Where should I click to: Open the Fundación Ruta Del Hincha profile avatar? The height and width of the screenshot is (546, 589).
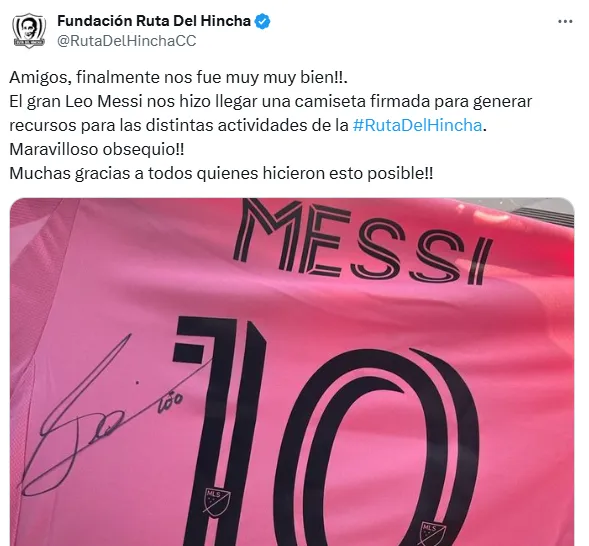tap(29, 31)
